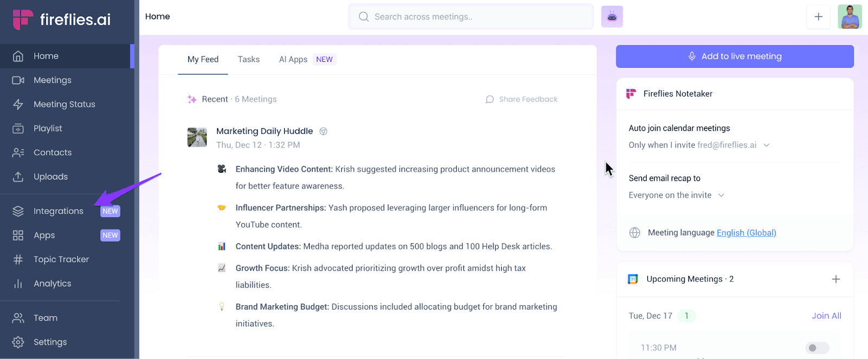Image resolution: width=868 pixels, height=359 pixels.
Task: Click the fireflies.ai logo
Action: [61, 20]
